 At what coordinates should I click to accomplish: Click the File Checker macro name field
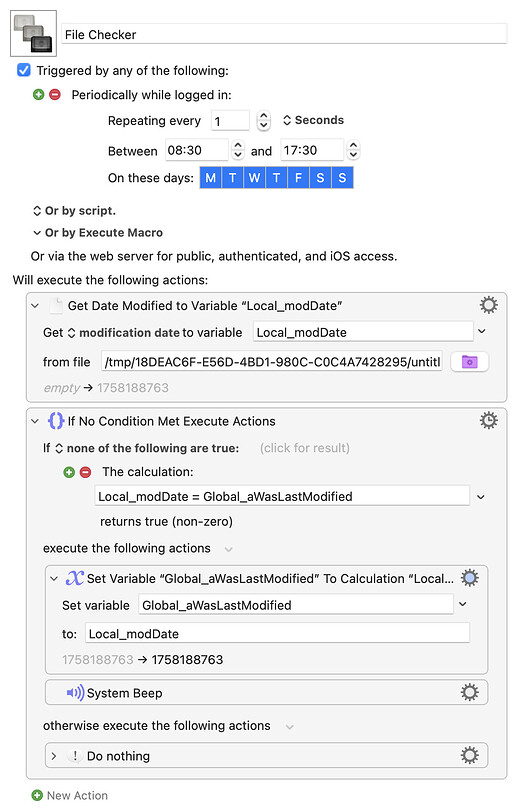(284, 35)
